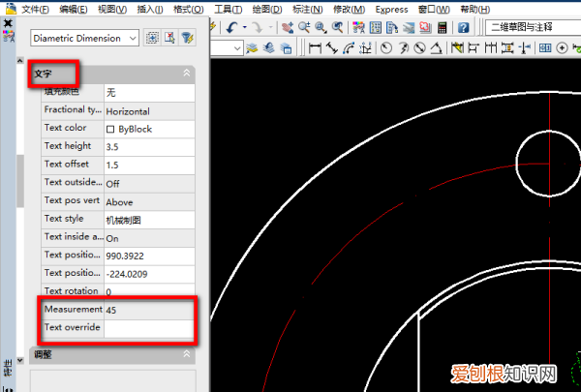
Task: Open the QuickCalc calculator icon
Action: 441,27
